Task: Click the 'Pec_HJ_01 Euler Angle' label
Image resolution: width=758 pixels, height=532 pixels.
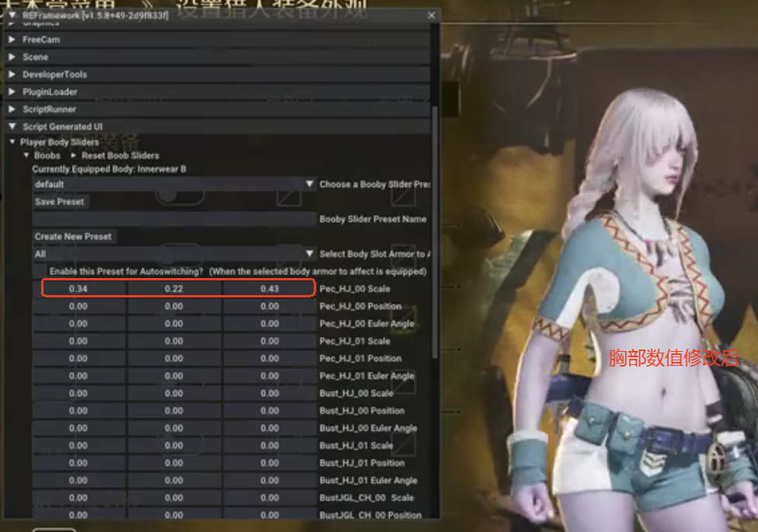Action: point(367,376)
